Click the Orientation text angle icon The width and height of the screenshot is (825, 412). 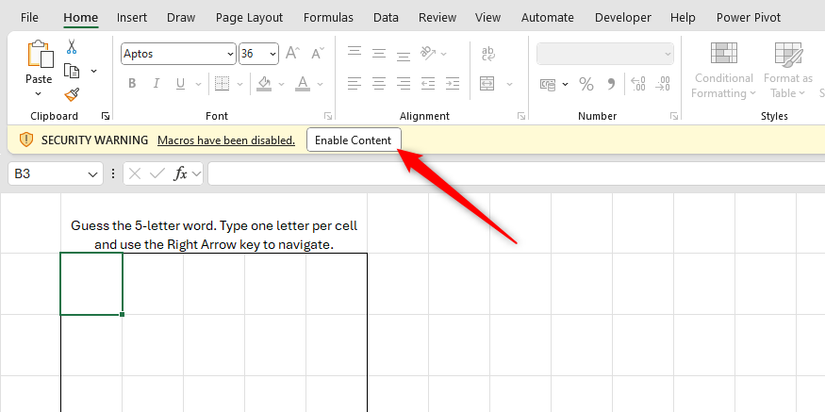tap(428, 53)
